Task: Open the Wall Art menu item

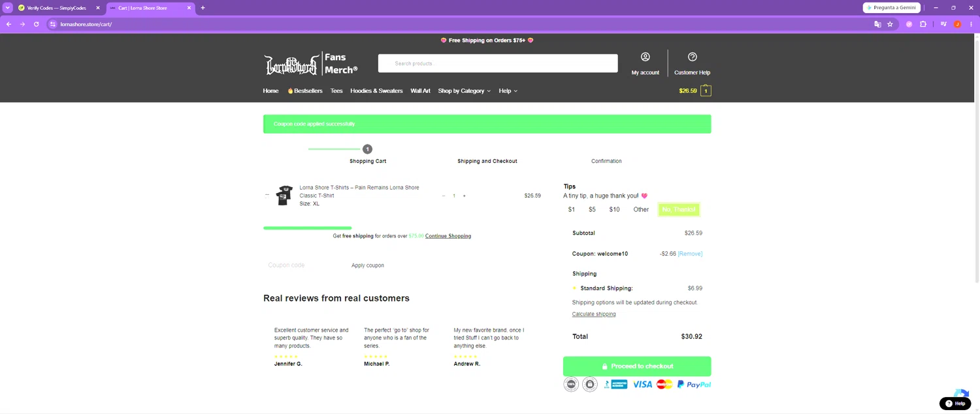Action: [420, 91]
